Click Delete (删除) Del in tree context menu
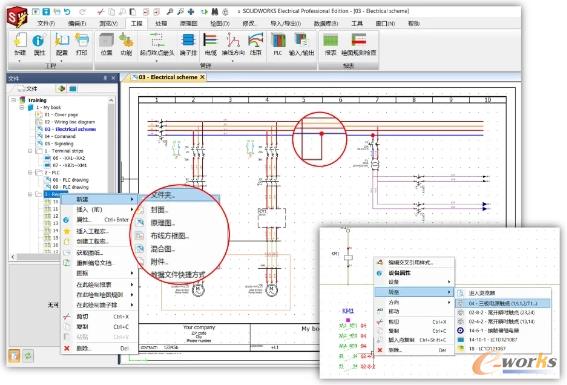Viewport: 567px width, 385px height. [98, 348]
